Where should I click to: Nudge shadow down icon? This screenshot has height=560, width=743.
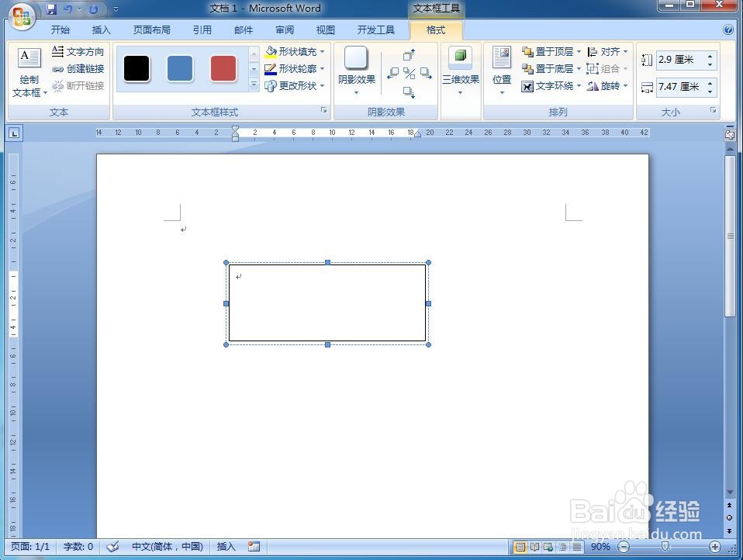409,92
